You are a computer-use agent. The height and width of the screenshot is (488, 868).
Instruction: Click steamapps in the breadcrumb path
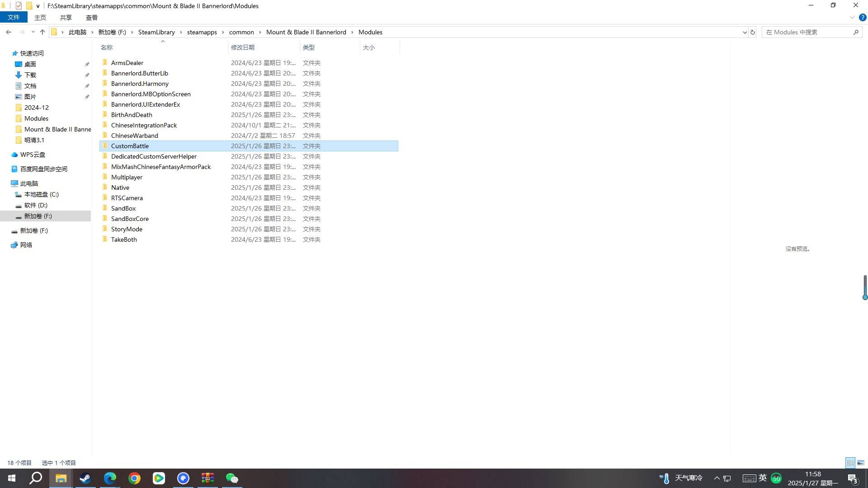(x=202, y=32)
